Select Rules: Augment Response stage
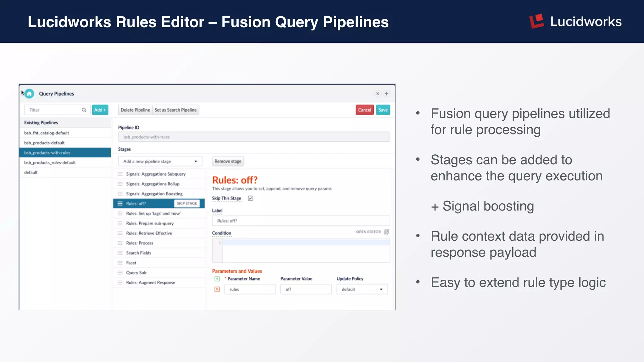Image resolution: width=644 pixels, height=362 pixels. click(159, 282)
